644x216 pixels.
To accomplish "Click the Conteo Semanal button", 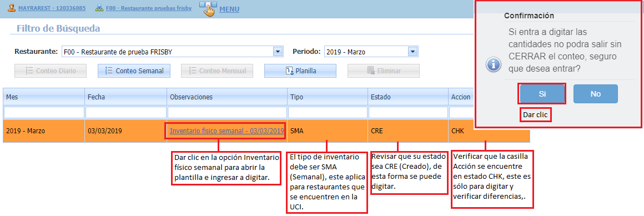I will [x=134, y=71].
